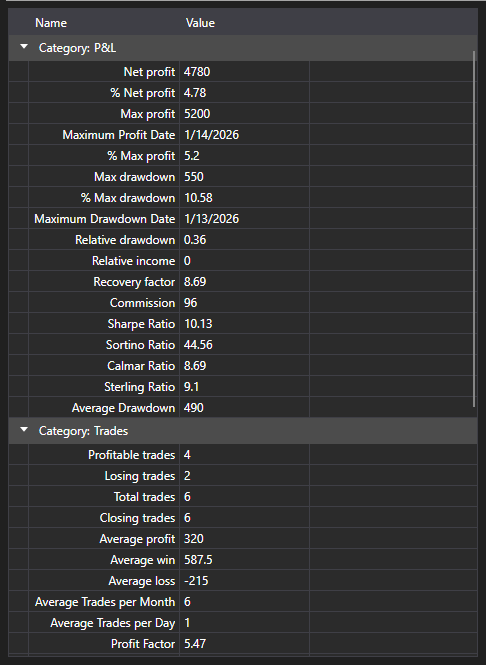486x665 pixels.
Task: Select the Relative drawdown value 0.36
Action: pyautogui.click(x=195, y=240)
